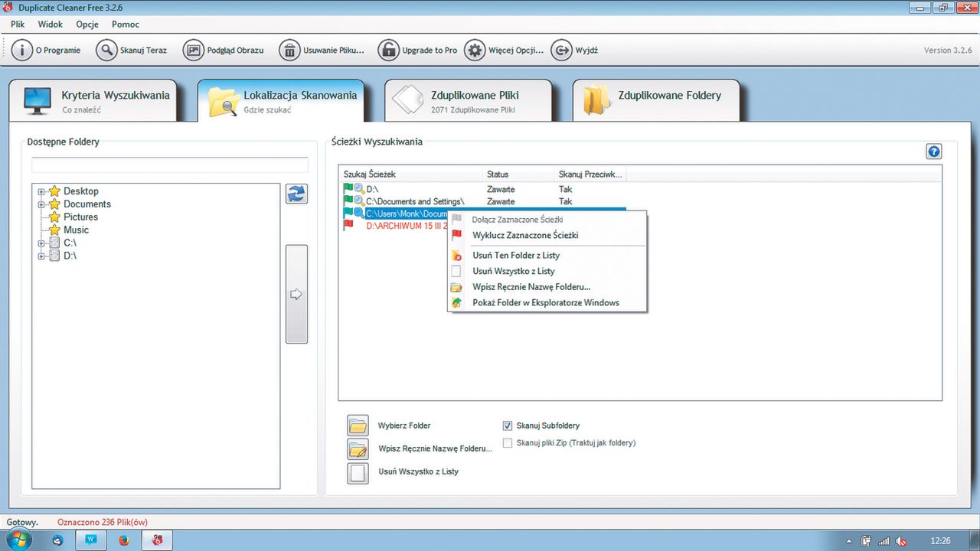
Task: Choose Usuń Ten Folder z Listy
Action: click(547, 256)
